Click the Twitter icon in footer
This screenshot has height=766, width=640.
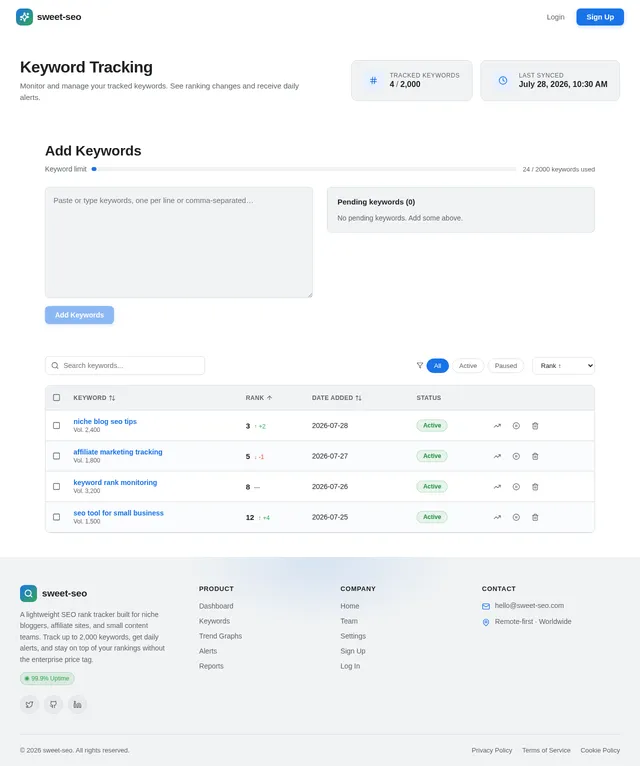coord(29,704)
